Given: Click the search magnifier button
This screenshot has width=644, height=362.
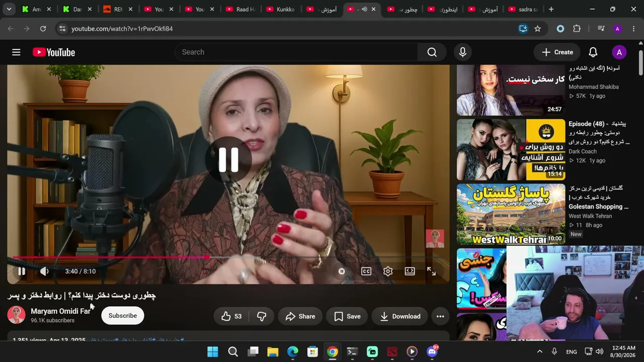Looking at the screenshot, I should point(432,52).
